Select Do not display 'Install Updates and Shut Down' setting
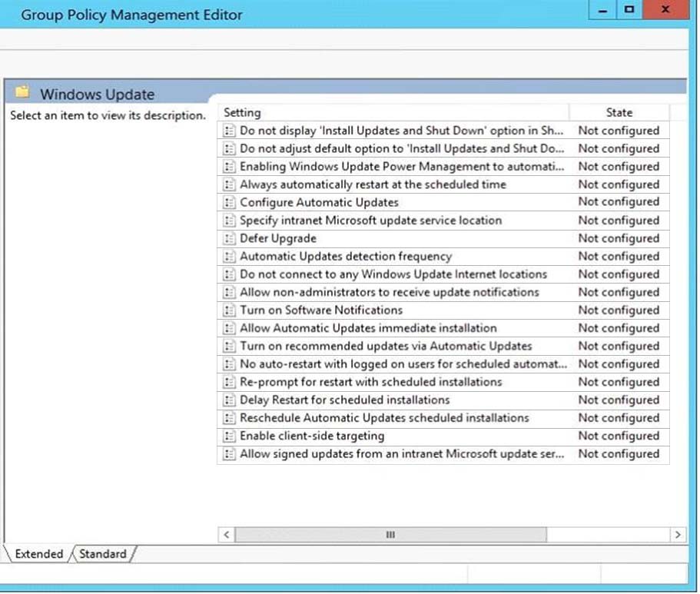 pyautogui.click(x=401, y=131)
